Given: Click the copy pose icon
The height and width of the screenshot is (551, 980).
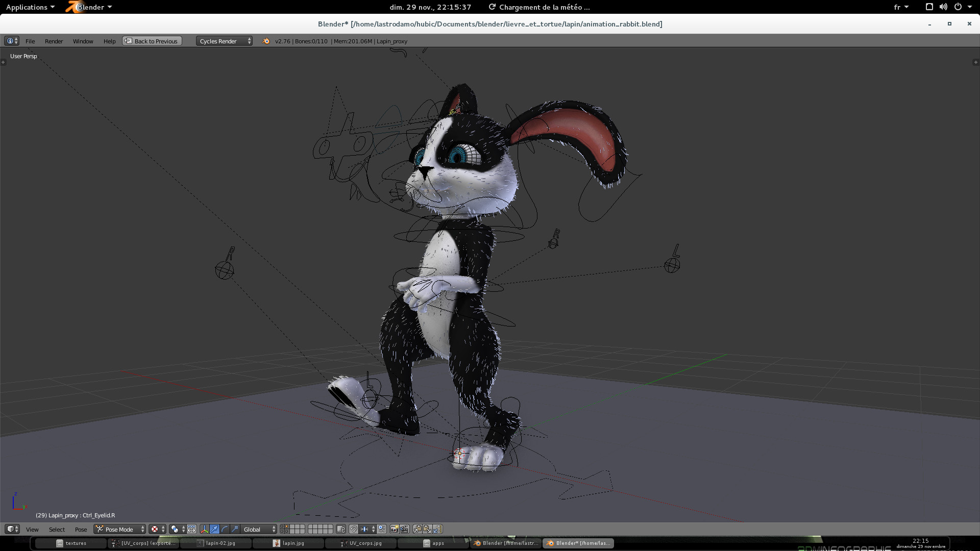Looking at the screenshot, I should pyautogui.click(x=417, y=529).
